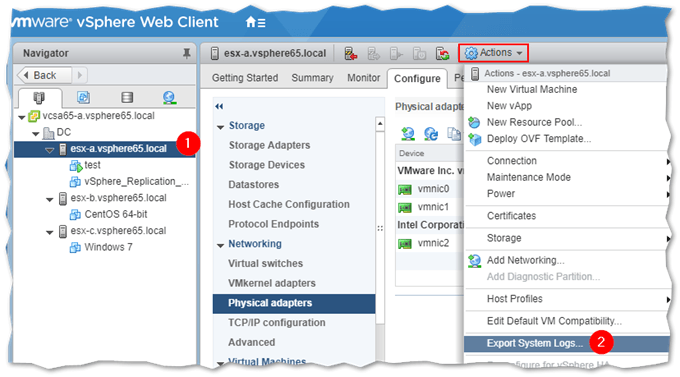Select the Configure tab

tap(417, 79)
